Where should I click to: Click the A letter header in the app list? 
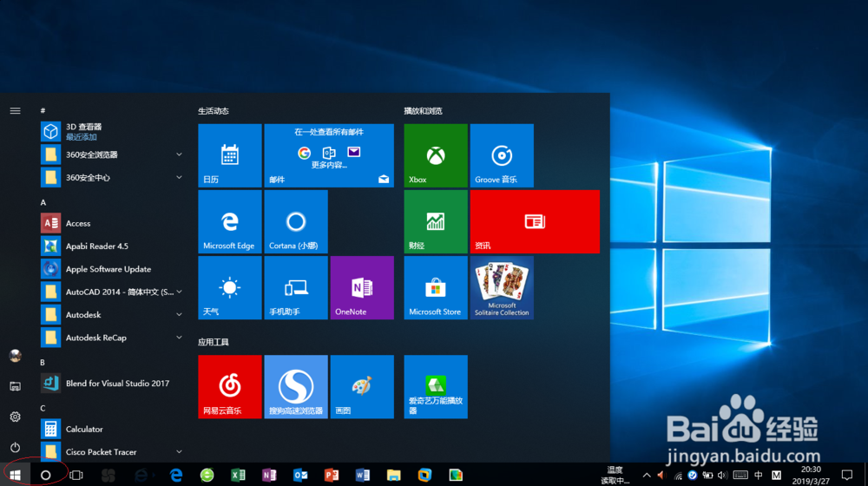point(43,202)
